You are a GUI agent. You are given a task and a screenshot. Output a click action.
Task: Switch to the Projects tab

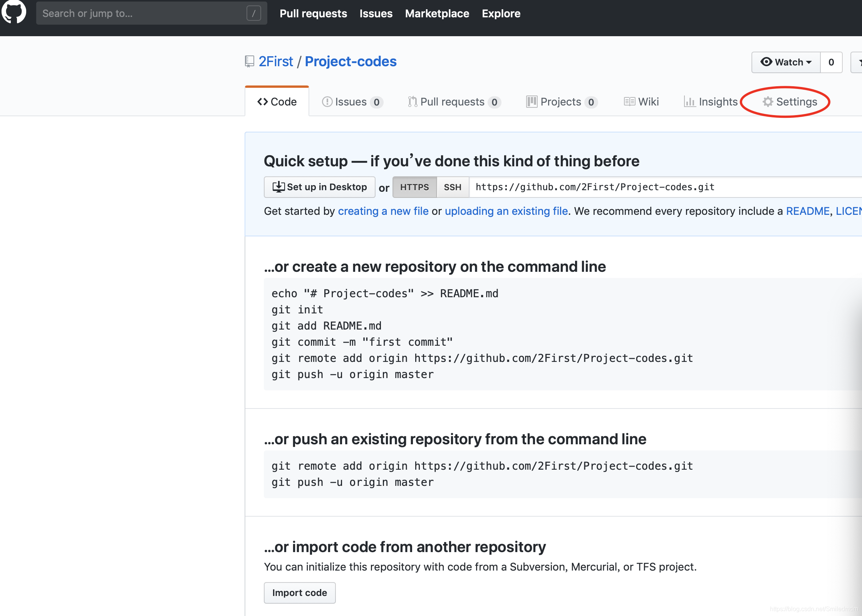(562, 102)
